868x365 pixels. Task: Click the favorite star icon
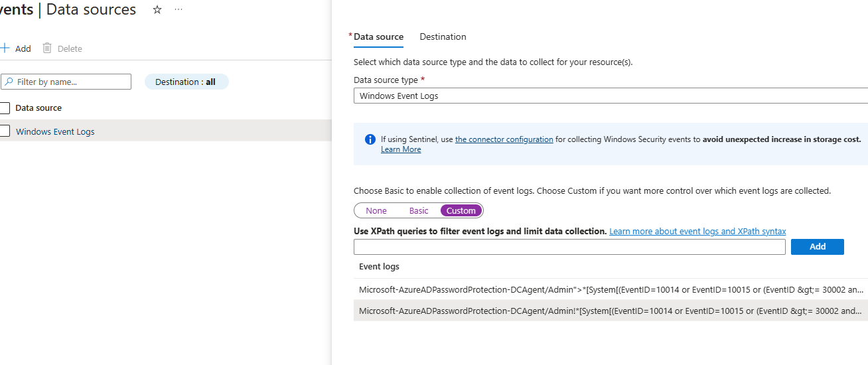pyautogui.click(x=157, y=10)
